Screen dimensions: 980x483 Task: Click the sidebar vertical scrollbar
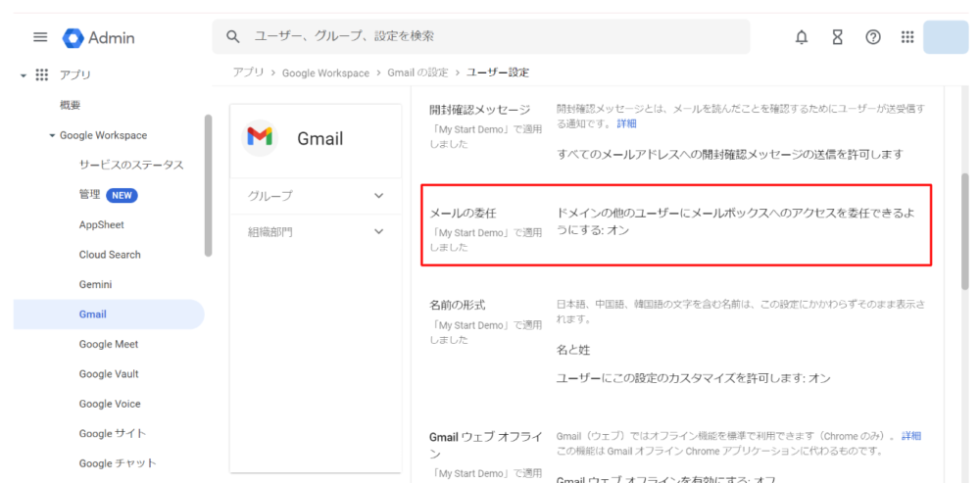coord(208,185)
